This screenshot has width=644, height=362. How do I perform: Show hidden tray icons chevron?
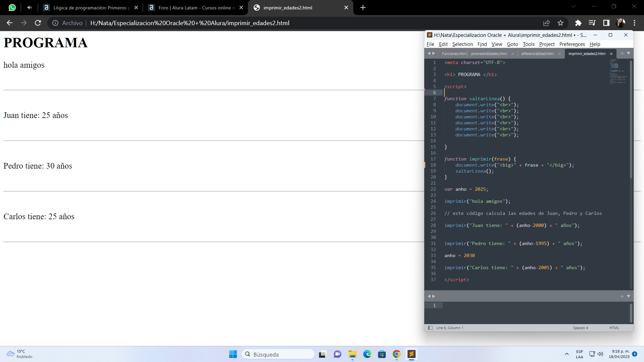pos(567,354)
